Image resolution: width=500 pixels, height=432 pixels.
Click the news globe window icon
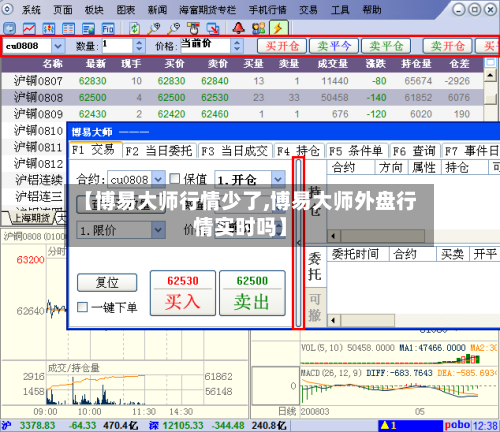click(88, 29)
